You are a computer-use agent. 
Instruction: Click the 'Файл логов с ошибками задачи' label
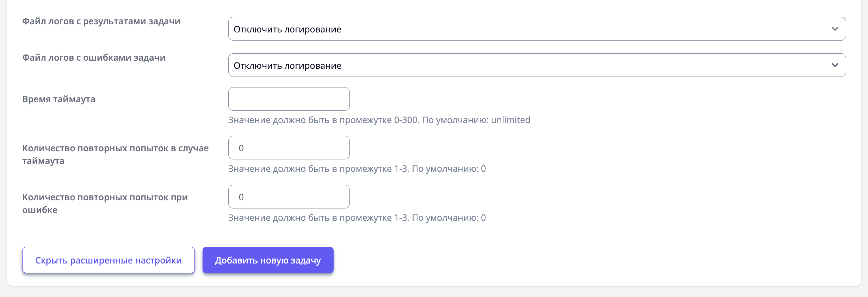click(94, 58)
